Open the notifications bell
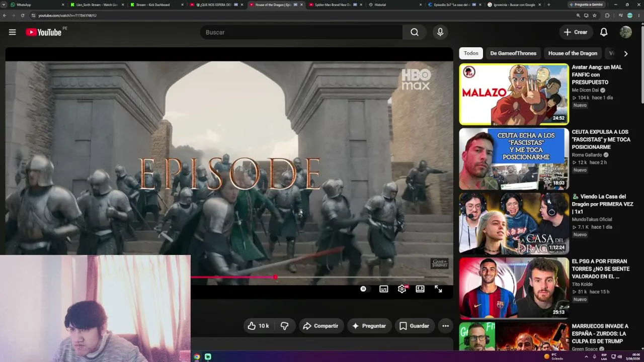Screen dimensions: 644x362 pyautogui.click(x=604, y=32)
